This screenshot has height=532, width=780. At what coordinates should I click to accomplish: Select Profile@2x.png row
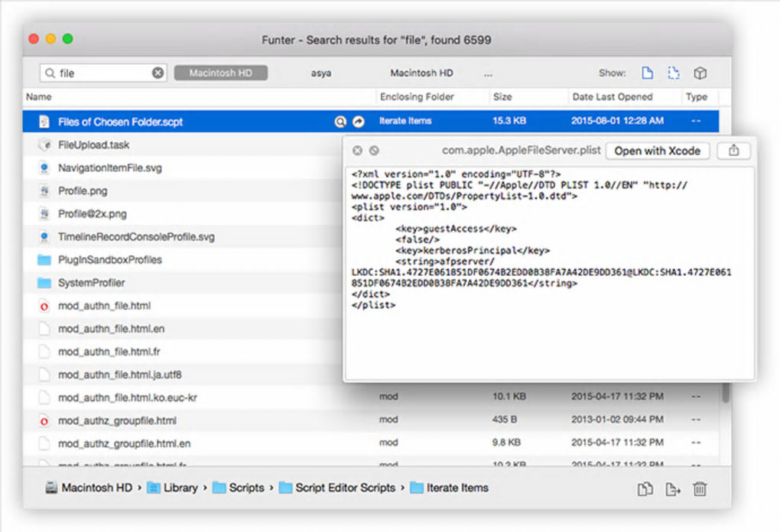click(x=183, y=214)
